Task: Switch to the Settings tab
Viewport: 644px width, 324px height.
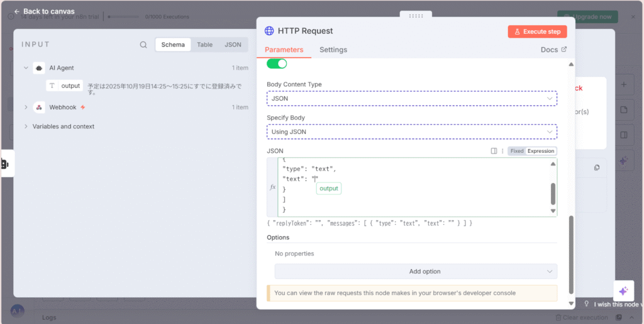Action: [333, 50]
